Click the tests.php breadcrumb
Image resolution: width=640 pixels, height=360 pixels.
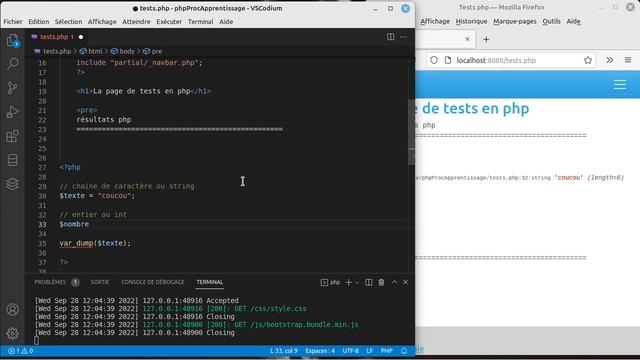point(53,51)
